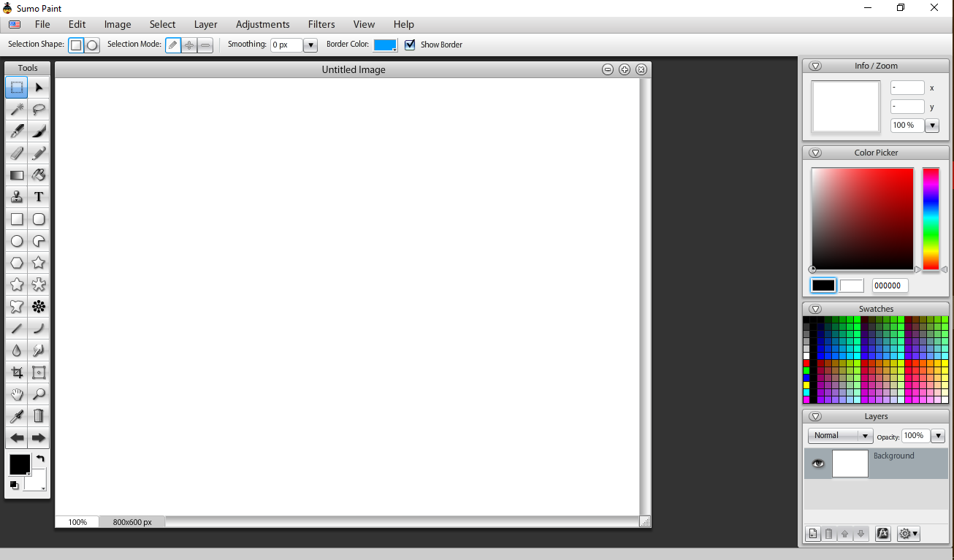954x560 pixels.
Task: Collapse the Swatches panel
Action: pyautogui.click(x=815, y=308)
